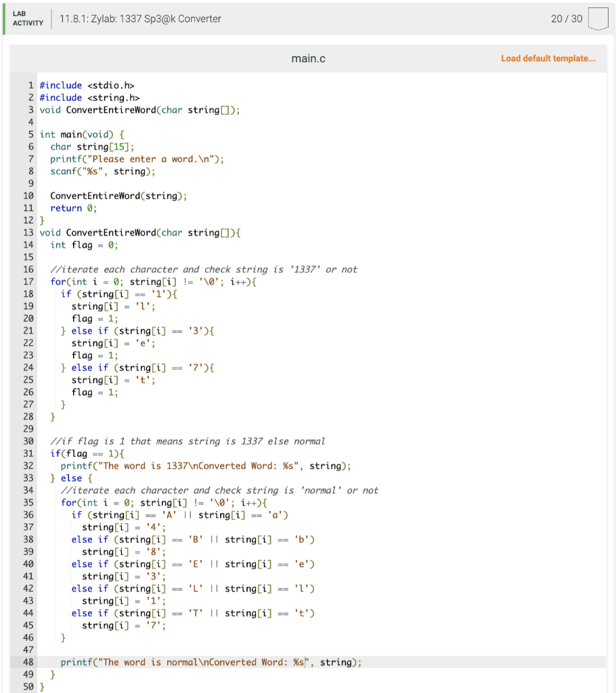Click the 20 / 30 score text
Image resolution: width=616 pixels, height=693 pixels.
click(567, 18)
